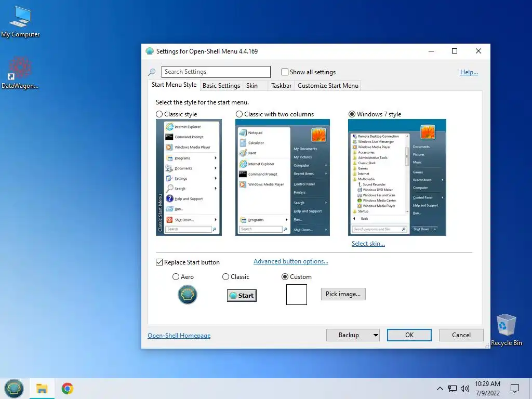
Task: Open the volume speaker tray icon
Action: (465, 389)
